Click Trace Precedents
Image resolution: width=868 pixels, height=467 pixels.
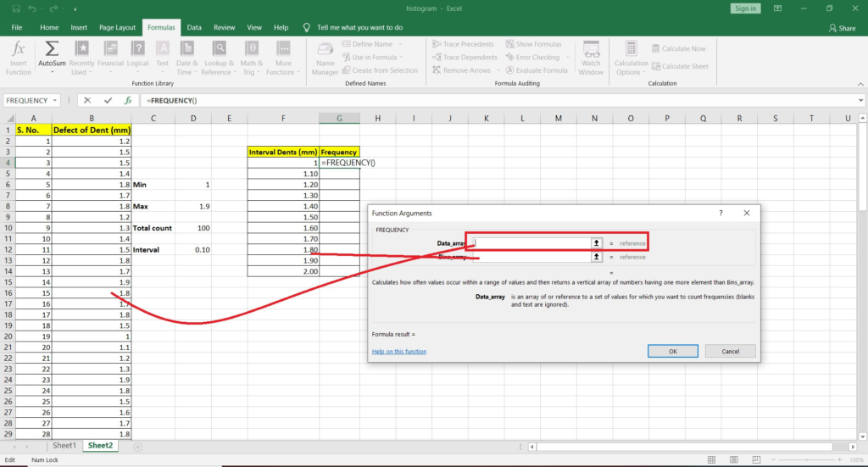pos(463,44)
